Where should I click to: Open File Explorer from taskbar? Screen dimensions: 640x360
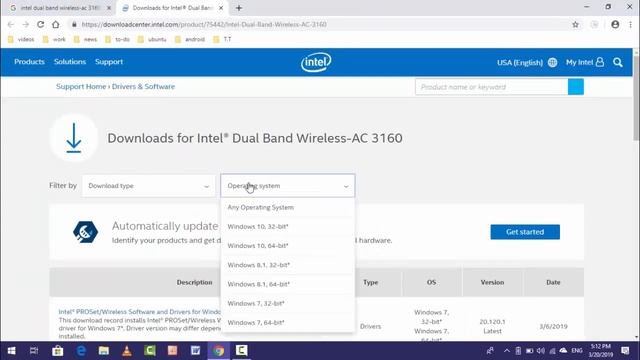pyautogui.click(x=104, y=351)
